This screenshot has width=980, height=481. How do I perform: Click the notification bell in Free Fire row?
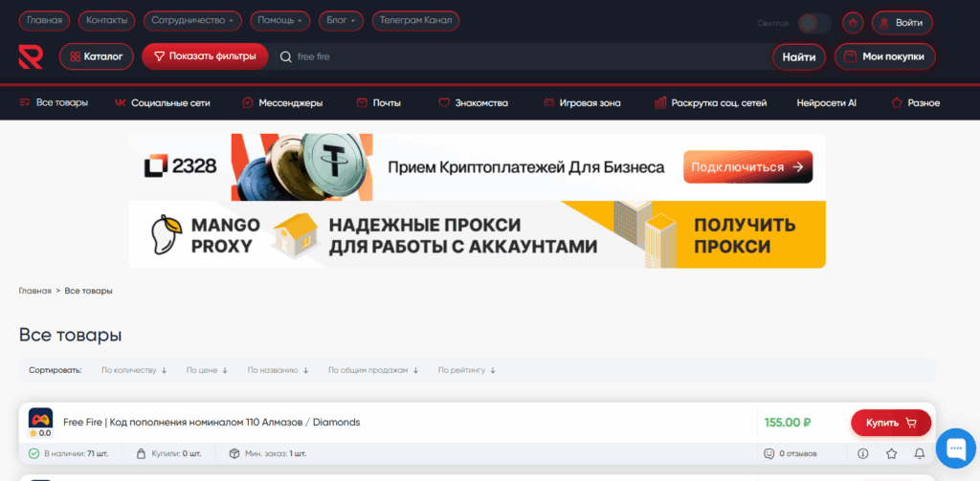point(920,453)
